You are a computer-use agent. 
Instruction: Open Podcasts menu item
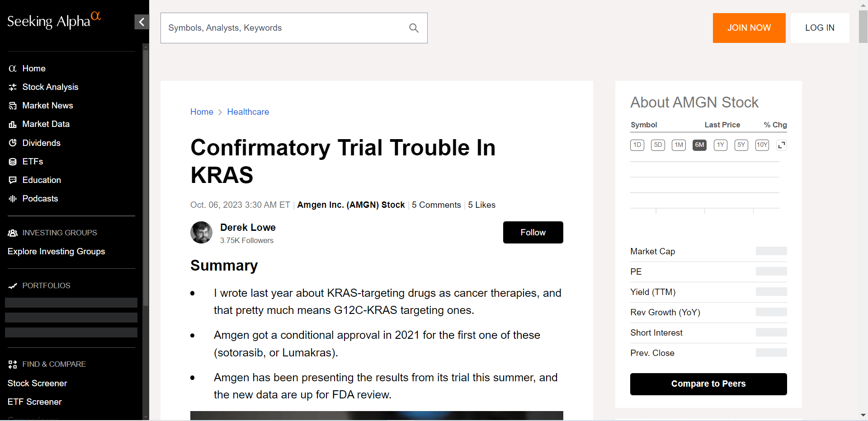(x=40, y=199)
